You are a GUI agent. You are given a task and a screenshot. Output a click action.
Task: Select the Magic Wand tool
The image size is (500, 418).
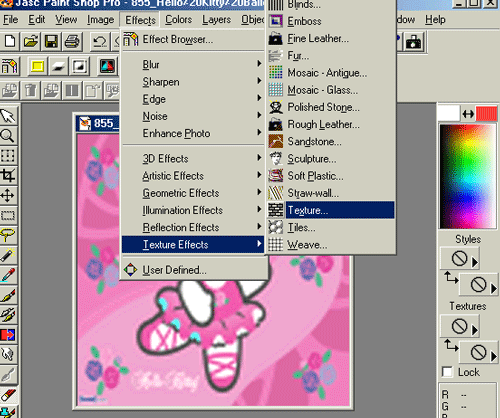pyautogui.click(x=8, y=255)
